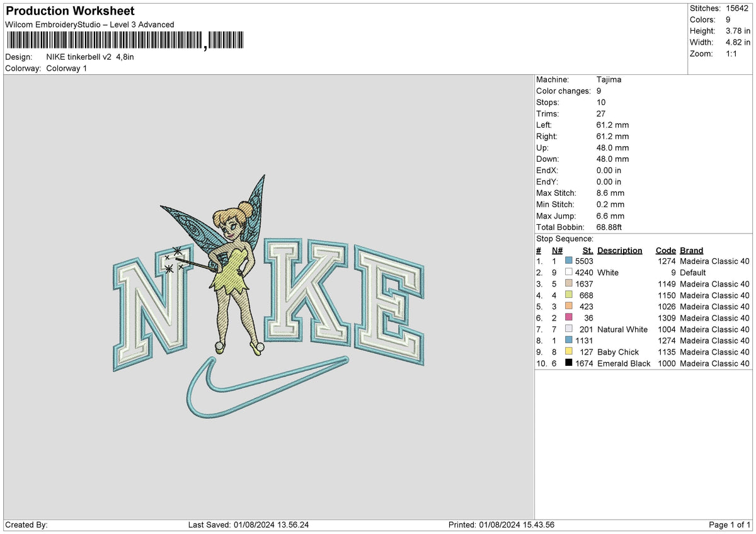
Task: Click the EndX value '0.00 in'
Action: click(x=609, y=170)
